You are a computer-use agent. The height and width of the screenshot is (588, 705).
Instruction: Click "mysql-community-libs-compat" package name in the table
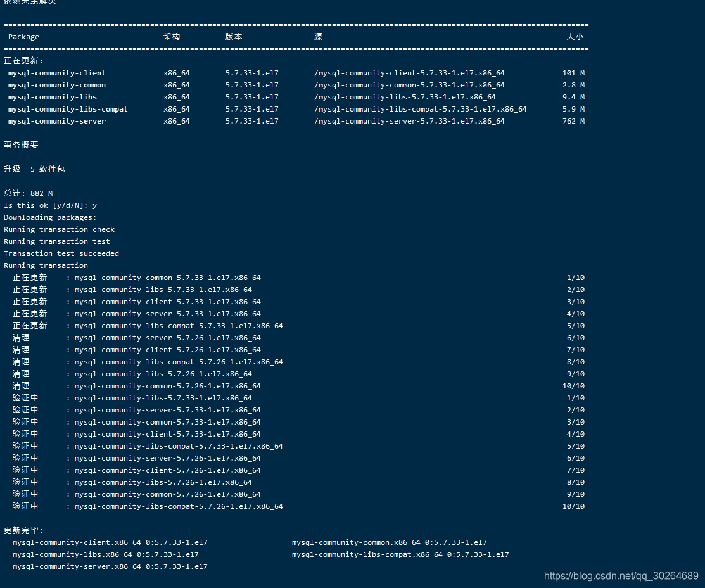(68, 109)
